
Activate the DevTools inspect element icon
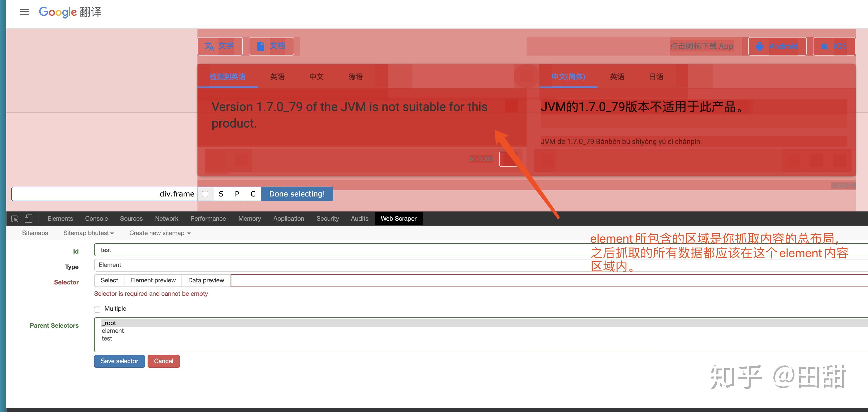(x=14, y=219)
